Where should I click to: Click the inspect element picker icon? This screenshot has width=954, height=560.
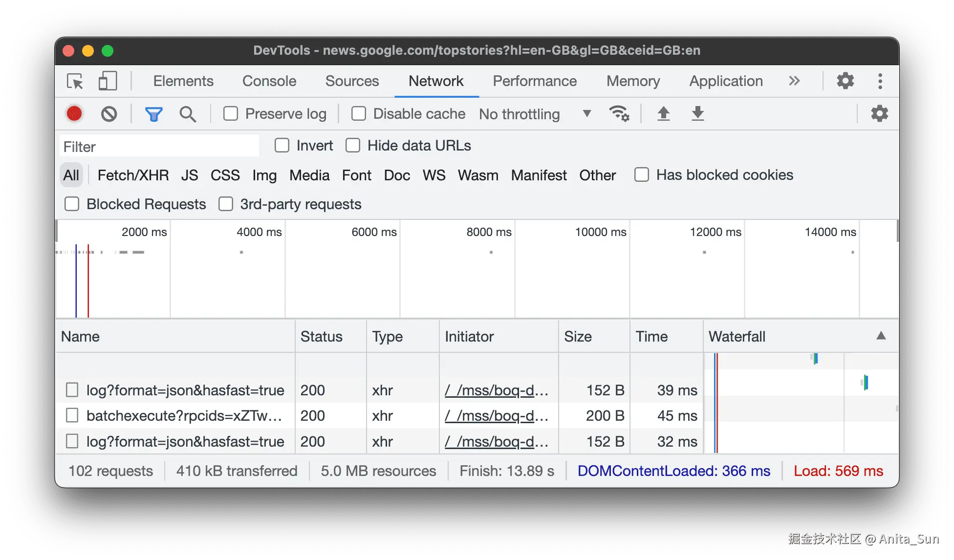pyautogui.click(x=75, y=81)
